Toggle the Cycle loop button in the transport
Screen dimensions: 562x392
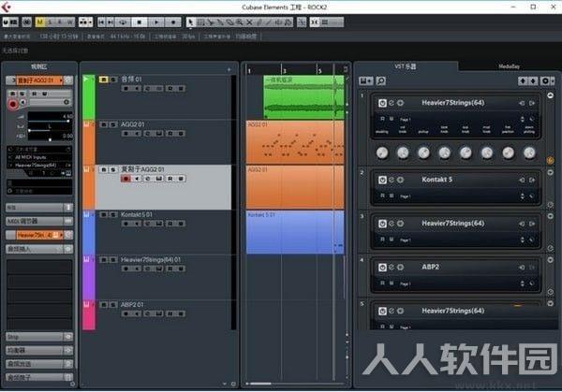click(123, 22)
